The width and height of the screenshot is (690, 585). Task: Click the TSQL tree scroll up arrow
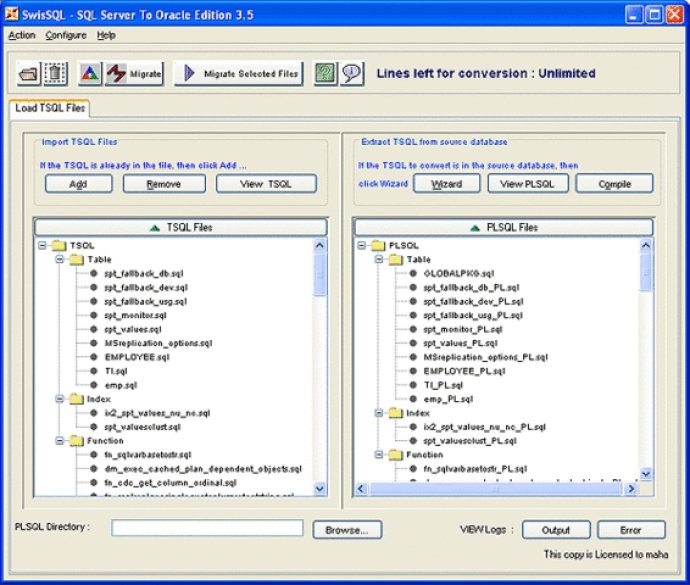320,245
